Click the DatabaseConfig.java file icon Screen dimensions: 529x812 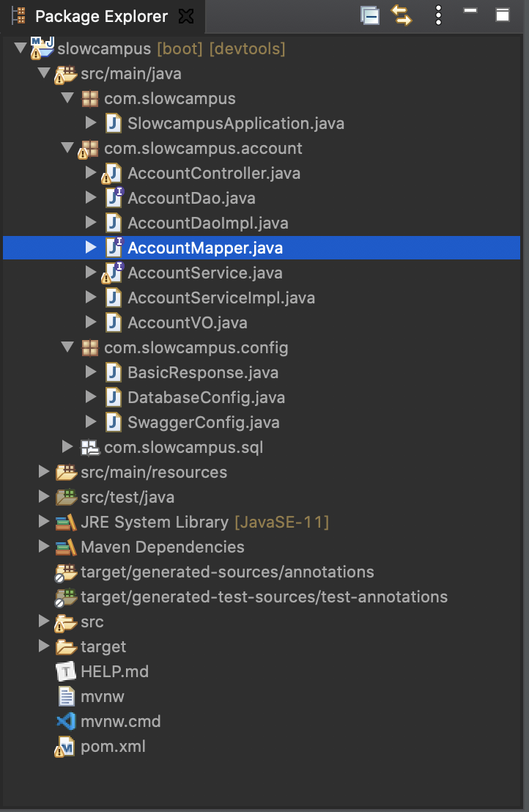(x=114, y=398)
